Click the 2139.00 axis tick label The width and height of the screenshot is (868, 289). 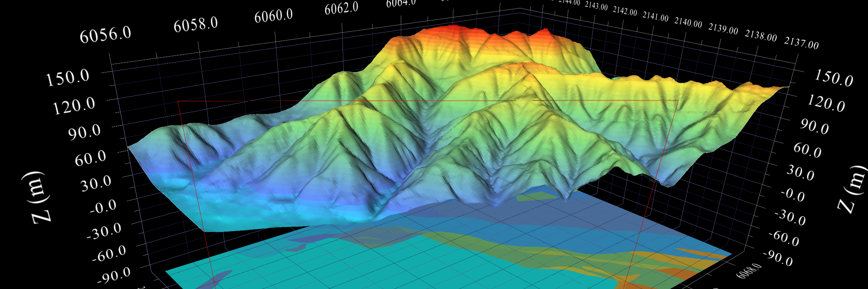[723, 29]
